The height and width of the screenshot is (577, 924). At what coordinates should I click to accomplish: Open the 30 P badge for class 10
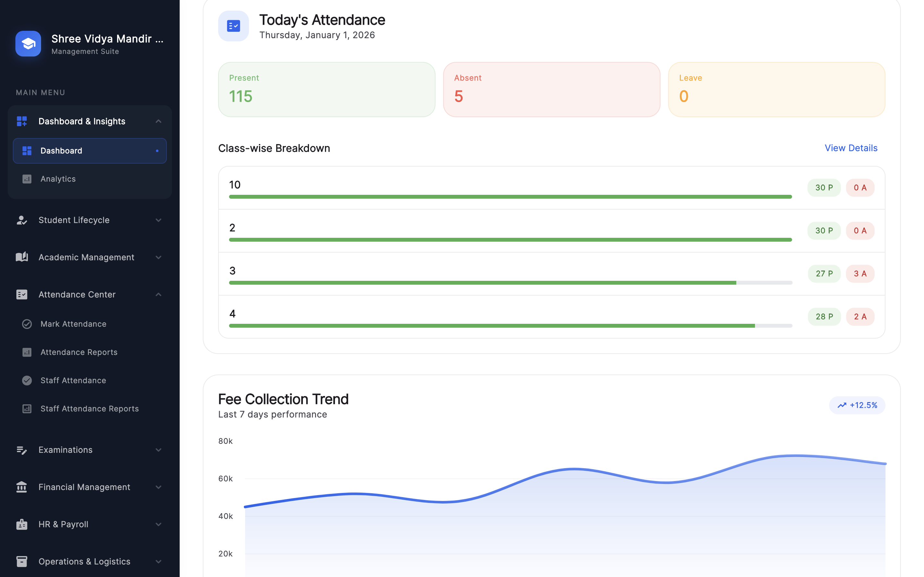tap(824, 187)
